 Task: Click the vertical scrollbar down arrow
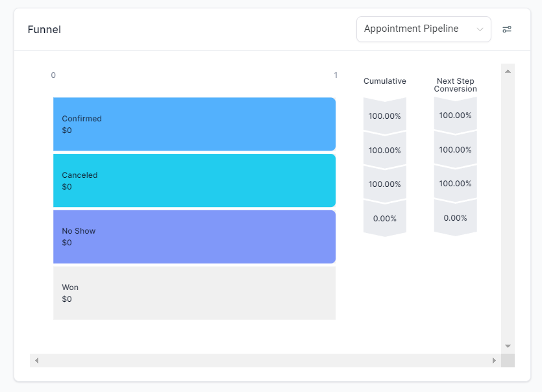pyautogui.click(x=508, y=346)
